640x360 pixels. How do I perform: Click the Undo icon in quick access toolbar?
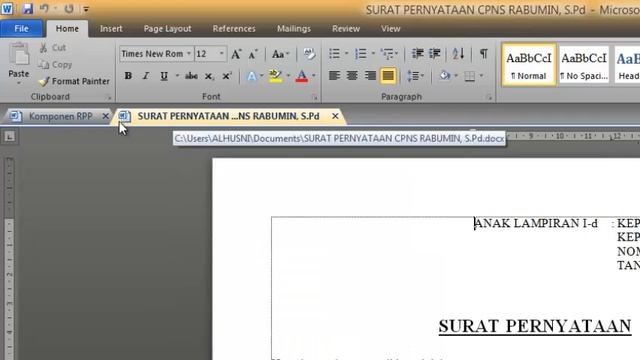pyautogui.click(x=44, y=9)
